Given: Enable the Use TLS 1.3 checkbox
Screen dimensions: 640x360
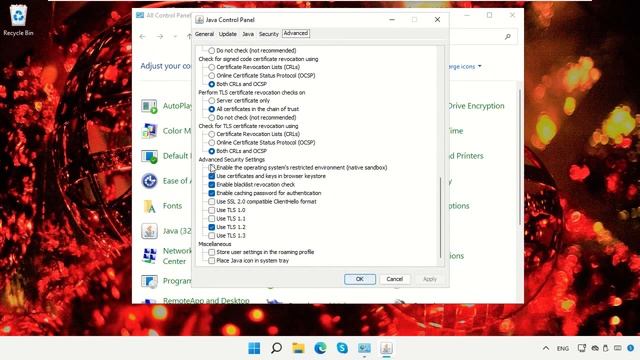Looking at the screenshot, I should 211,236.
